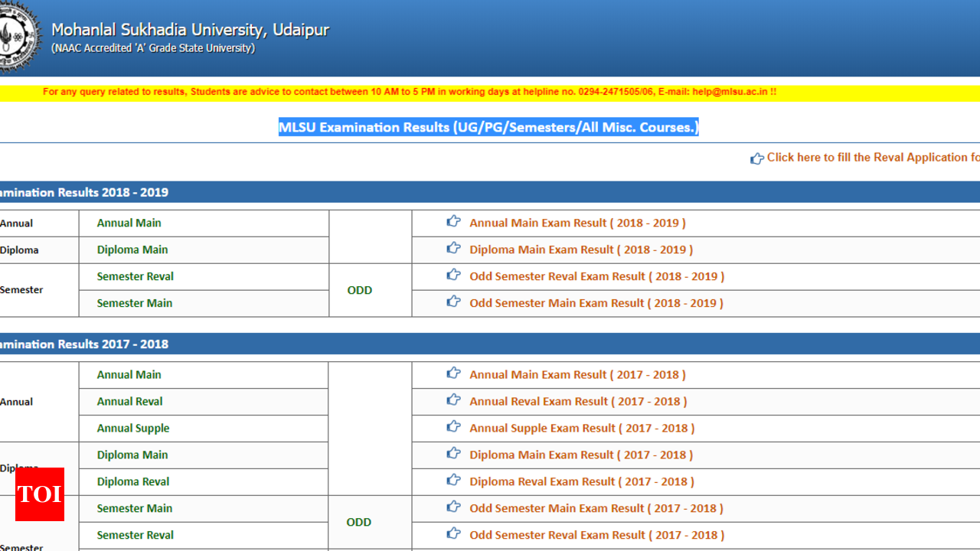Open Diploma Main Exam Result (2017 - 2018)
Viewport: 980px width, 551px height.
click(x=581, y=455)
